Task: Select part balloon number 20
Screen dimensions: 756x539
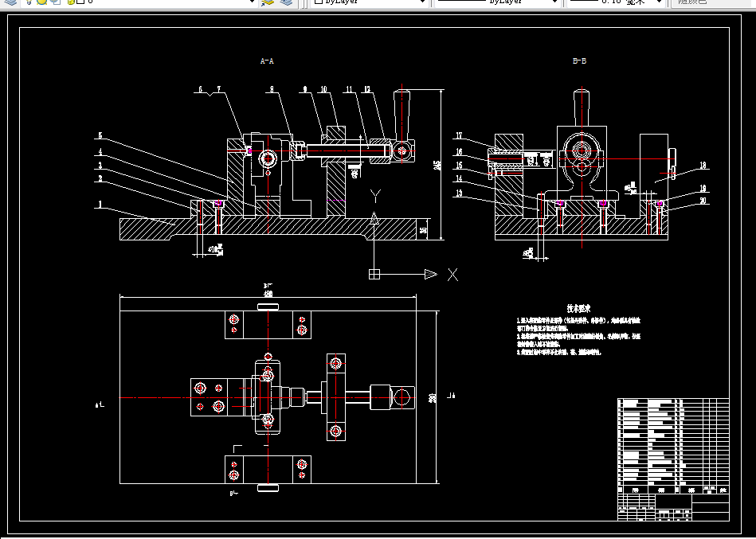Action: [x=703, y=201]
